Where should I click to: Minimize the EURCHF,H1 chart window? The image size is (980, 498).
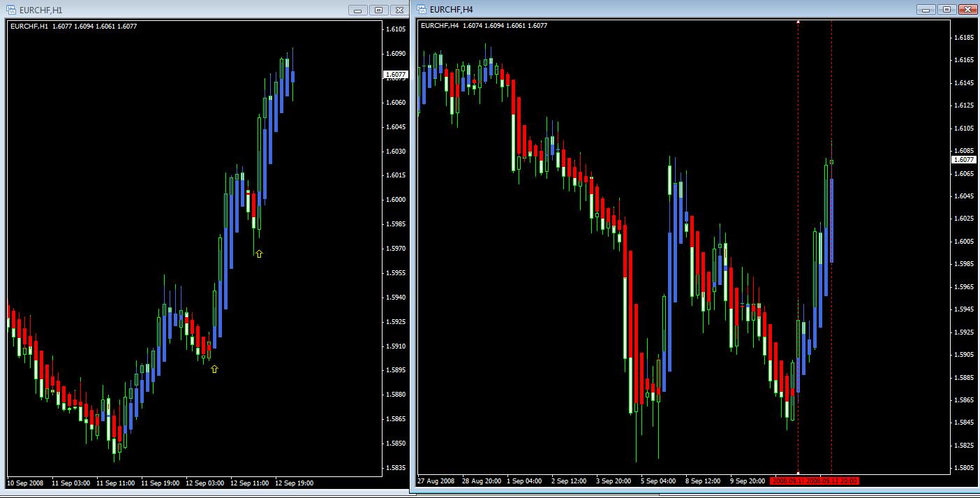tap(358, 10)
